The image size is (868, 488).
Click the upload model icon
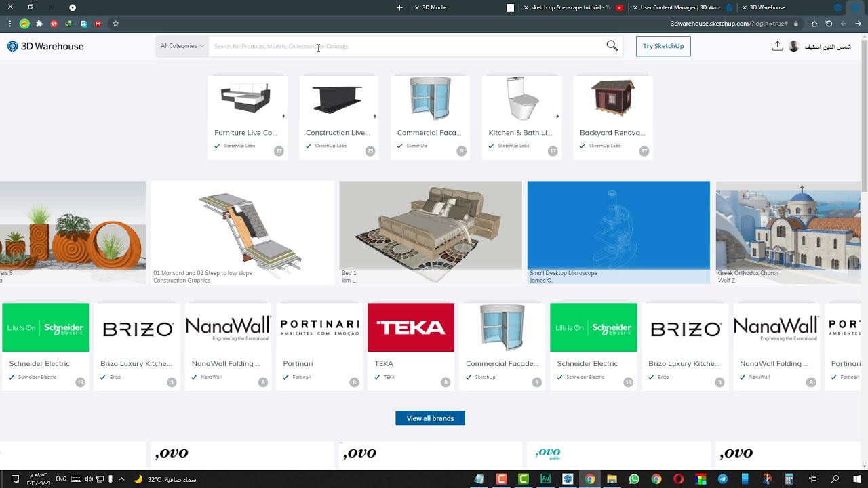click(777, 46)
